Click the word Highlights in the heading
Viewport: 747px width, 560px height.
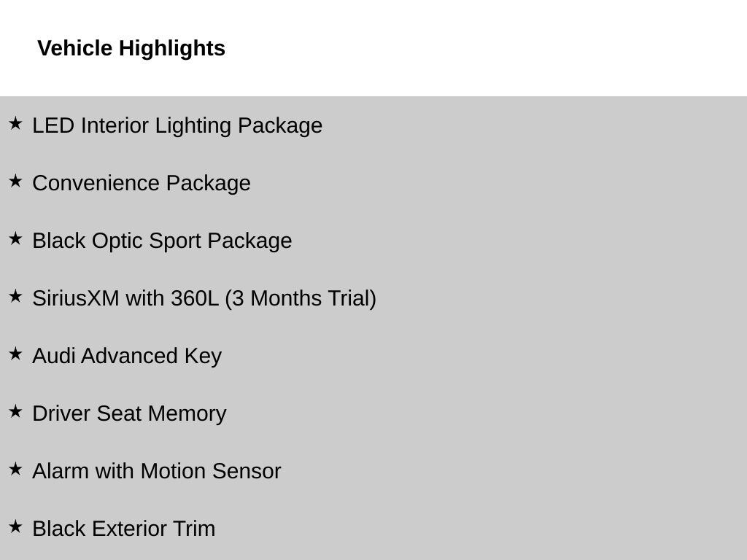tap(172, 49)
